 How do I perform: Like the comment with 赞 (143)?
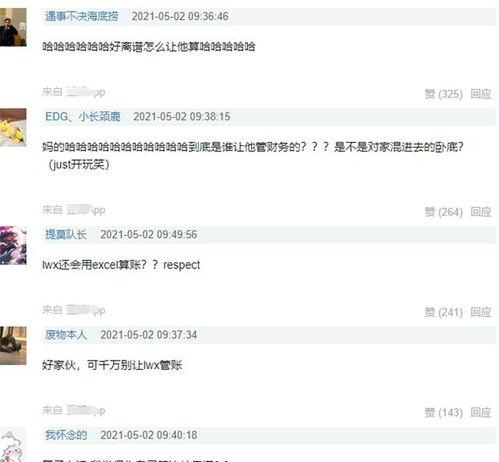[x=443, y=412]
